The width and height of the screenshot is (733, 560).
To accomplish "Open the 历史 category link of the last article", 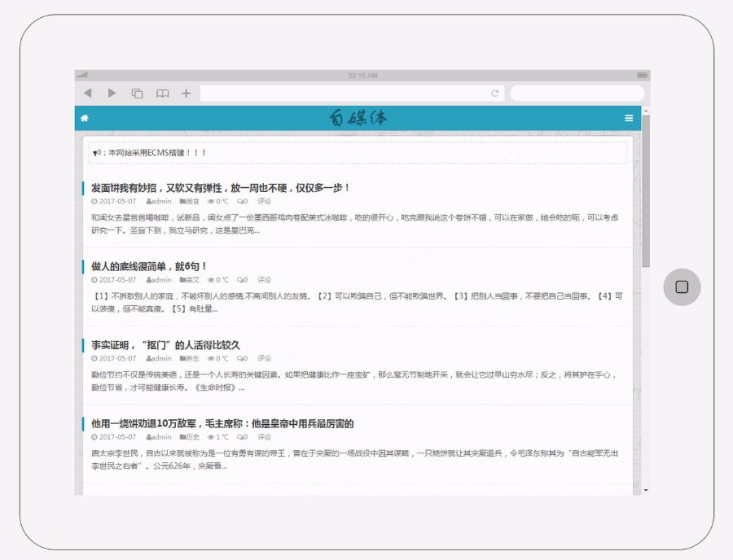I will pos(187,438).
